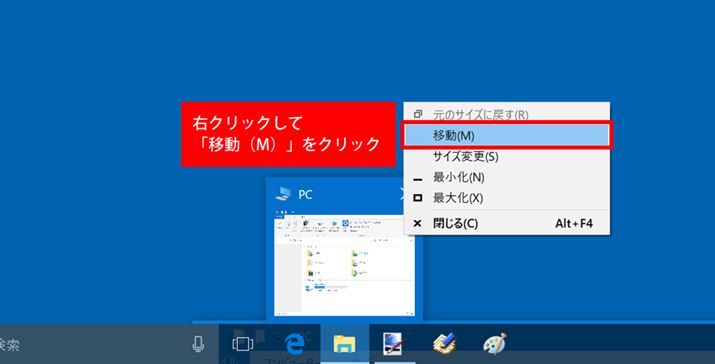Select 閉じる(C) in the context menu
The width and height of the screenshot is (715, 364).
[x=506, y=224]
